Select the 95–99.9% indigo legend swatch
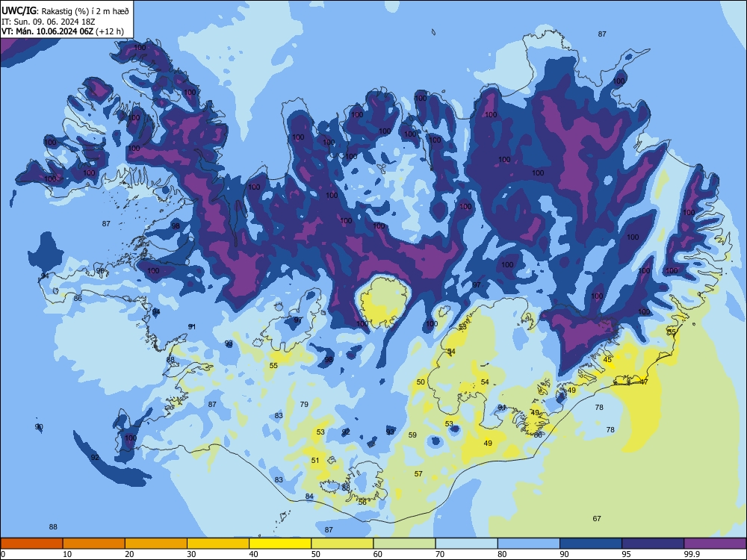 [x=653, y=544]
